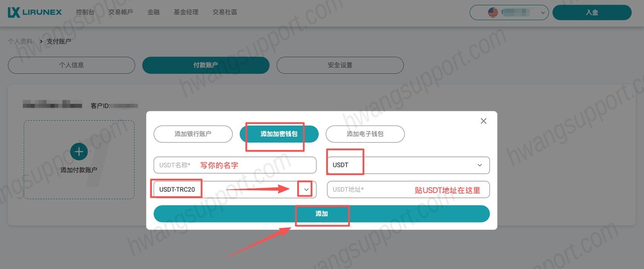644x269 pixels.
Task: Select the 添加电子钱包 option
Action: 365,134
